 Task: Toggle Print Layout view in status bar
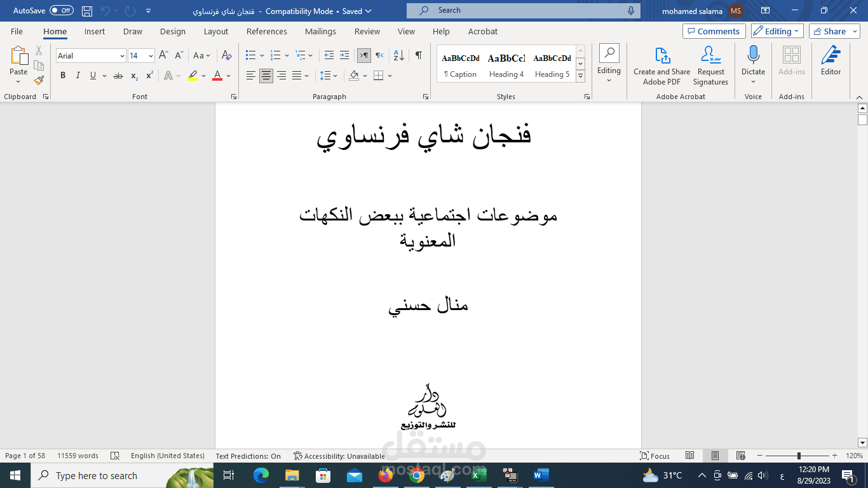coord(715,456)
